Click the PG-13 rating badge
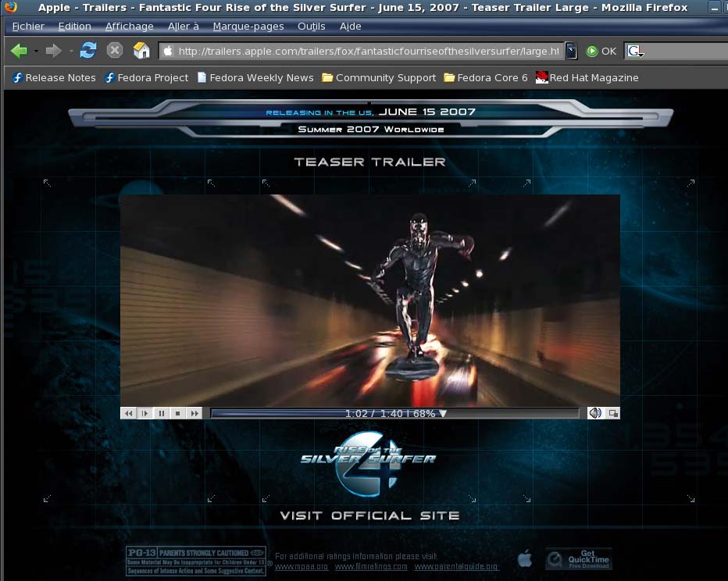Screen dimensions: 728x581 tap(196, 561)
